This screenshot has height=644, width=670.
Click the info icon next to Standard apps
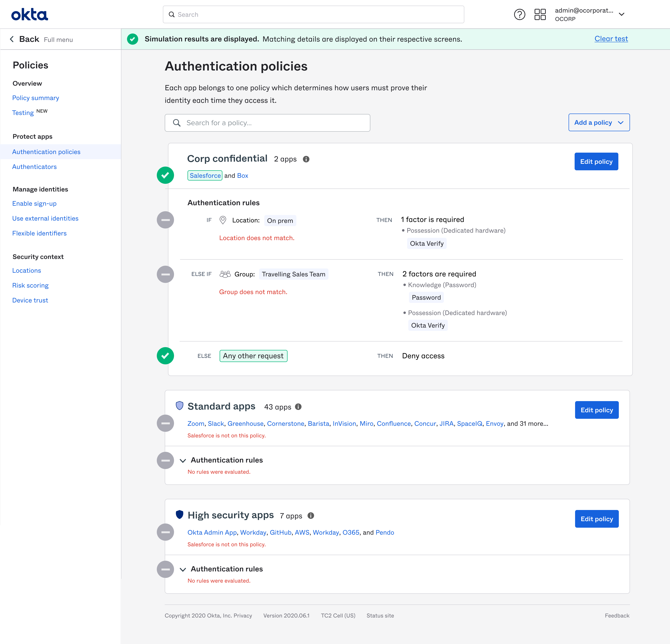(298, 407)
